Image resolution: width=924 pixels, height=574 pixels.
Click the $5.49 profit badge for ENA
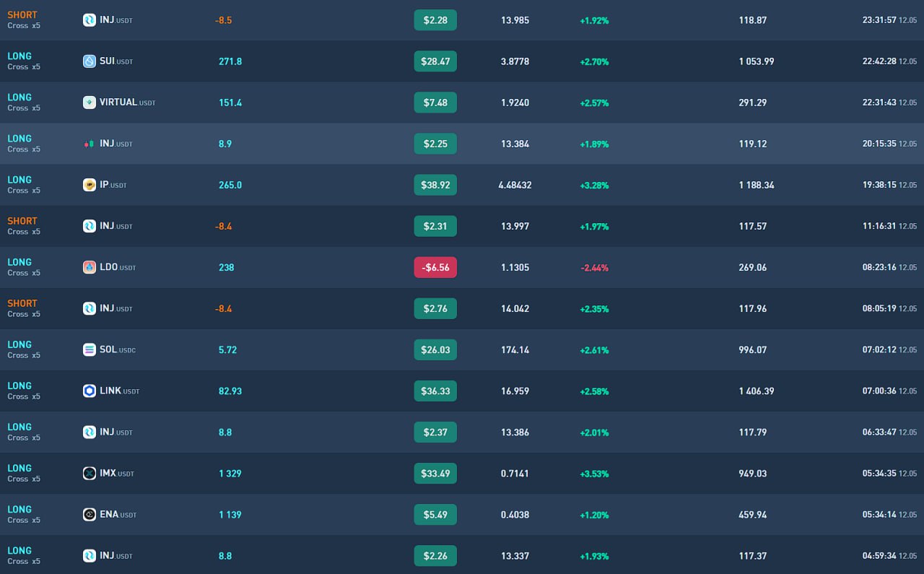[435, 514]
